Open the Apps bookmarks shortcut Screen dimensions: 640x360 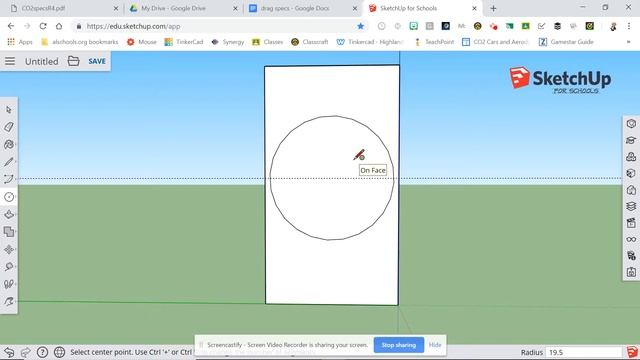(x=20, y=42)
